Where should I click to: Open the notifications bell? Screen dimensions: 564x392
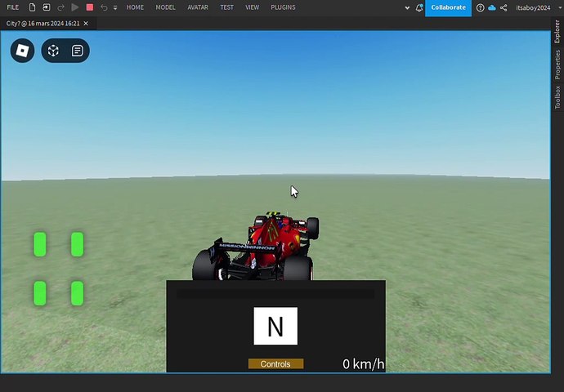tap(419, 7)
